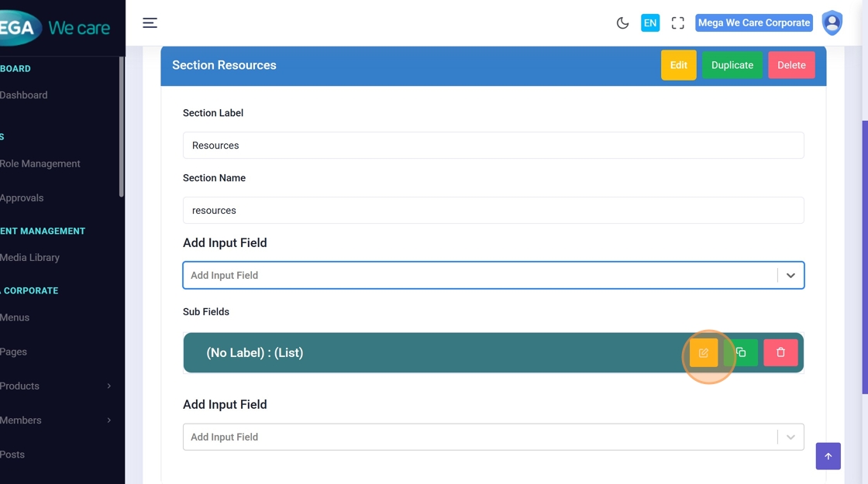Click the red Delete section button
Viewport: 868px width, 484px height.
[x=791, y=65]
